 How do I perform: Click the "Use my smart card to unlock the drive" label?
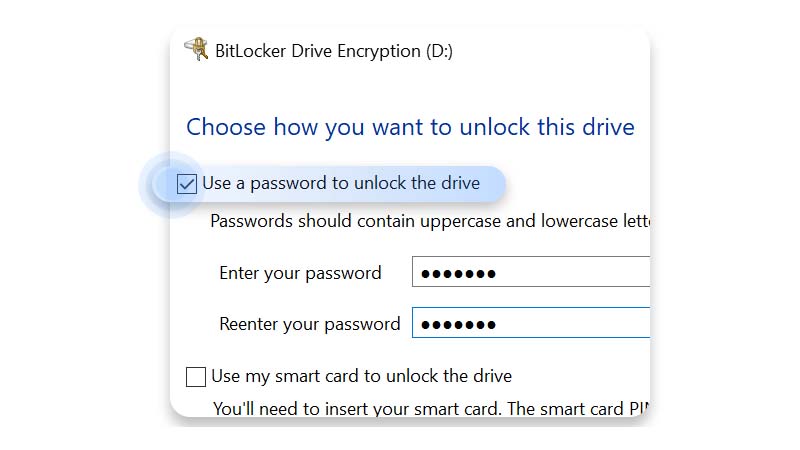click(x=361, y=376)
